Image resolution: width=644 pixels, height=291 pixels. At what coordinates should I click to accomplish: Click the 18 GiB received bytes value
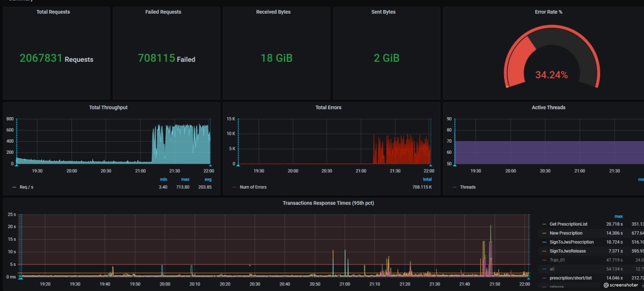(276, 58)
